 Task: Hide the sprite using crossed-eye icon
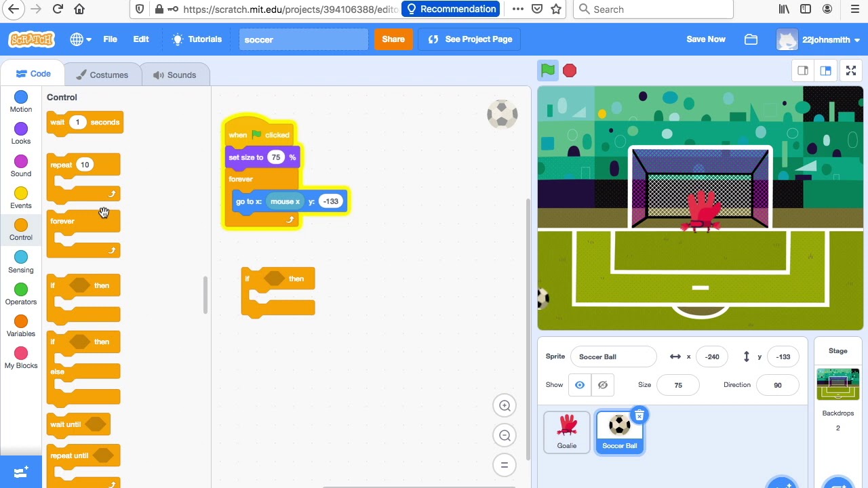pos(602,385)
